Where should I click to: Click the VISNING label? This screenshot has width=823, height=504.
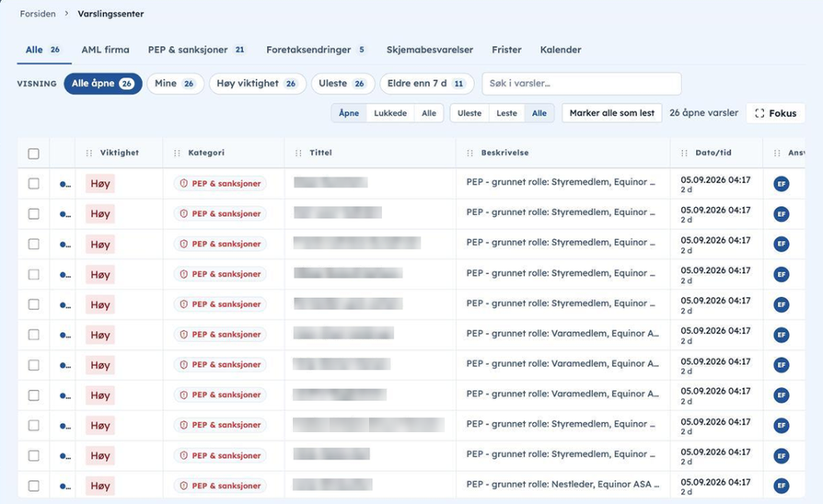(37, 84)
